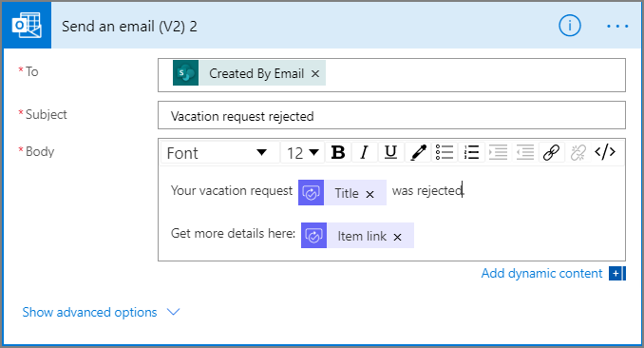The height and width of the screenshot is (348, 644).
Task: Click the SharePoint icon on Created By Email
Action: (185, 73)
